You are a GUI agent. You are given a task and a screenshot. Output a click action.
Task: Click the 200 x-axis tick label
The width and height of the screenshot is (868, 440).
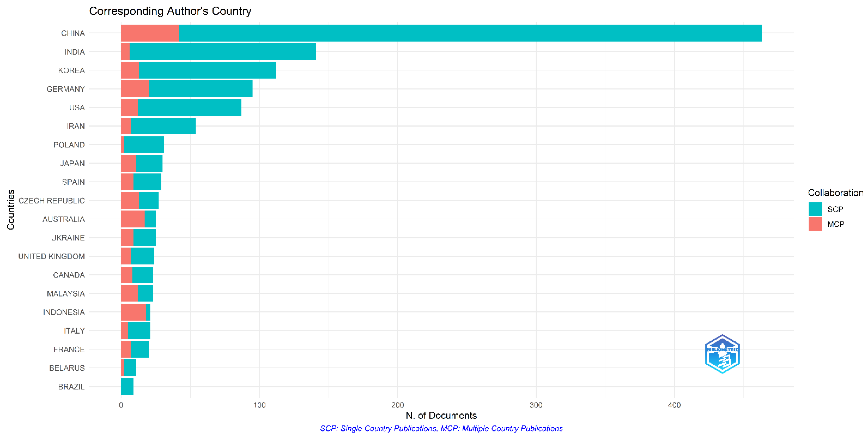tap(398, 405)
